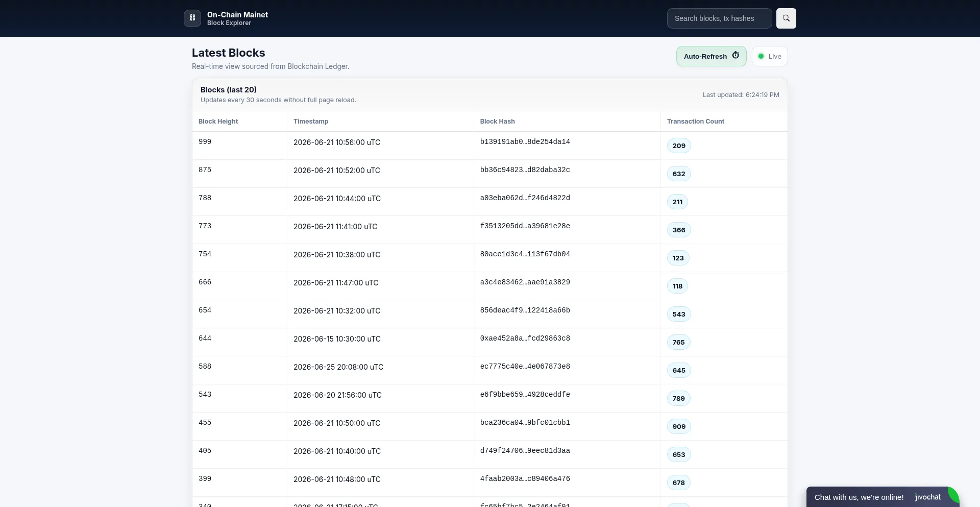Select block height 455
Image resolution: width=980 pixels, height=507 pixels.
pos(205,423)
